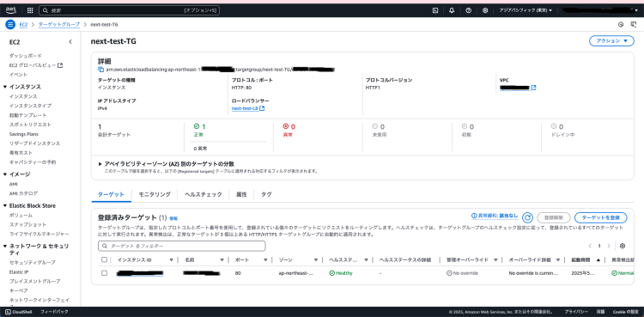644x317 pixels.
Task: Click the 登録解除 button
Action: pos(553,217)
